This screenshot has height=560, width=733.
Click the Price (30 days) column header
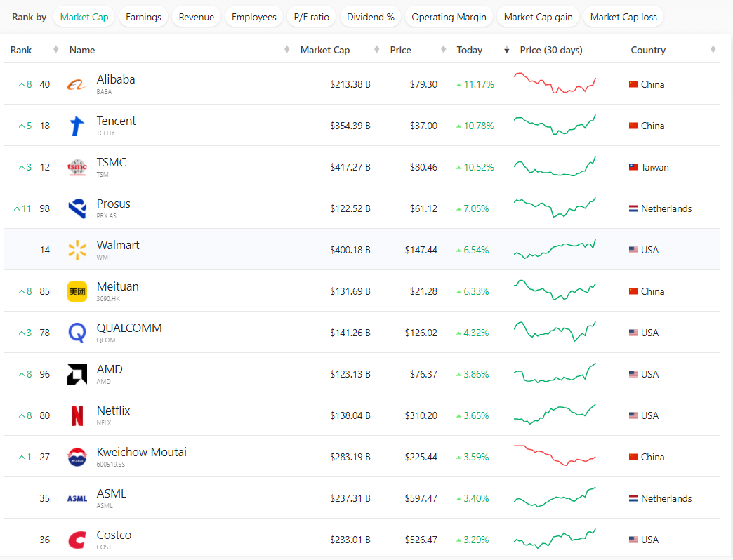[551, 50]
